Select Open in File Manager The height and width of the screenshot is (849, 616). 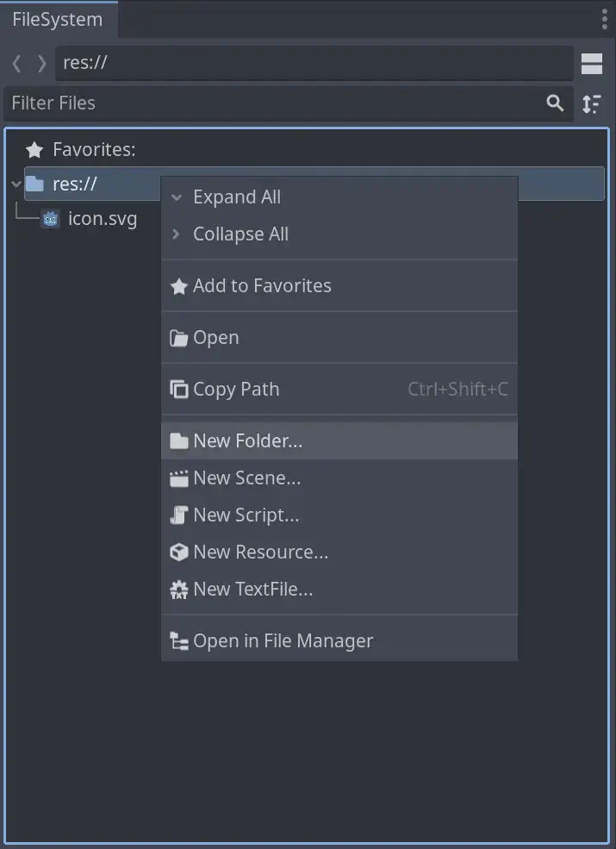coord(339,640)
